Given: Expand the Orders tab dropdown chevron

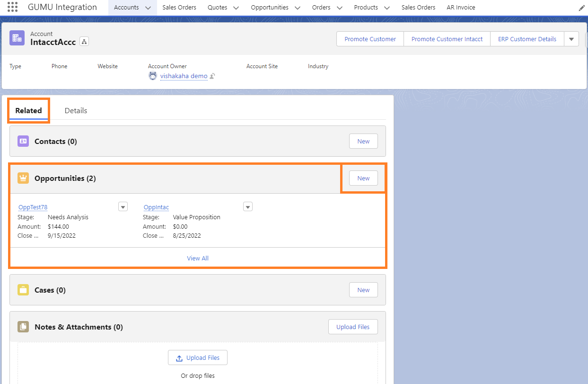Looking at the screenshot, I should (339, 8).
